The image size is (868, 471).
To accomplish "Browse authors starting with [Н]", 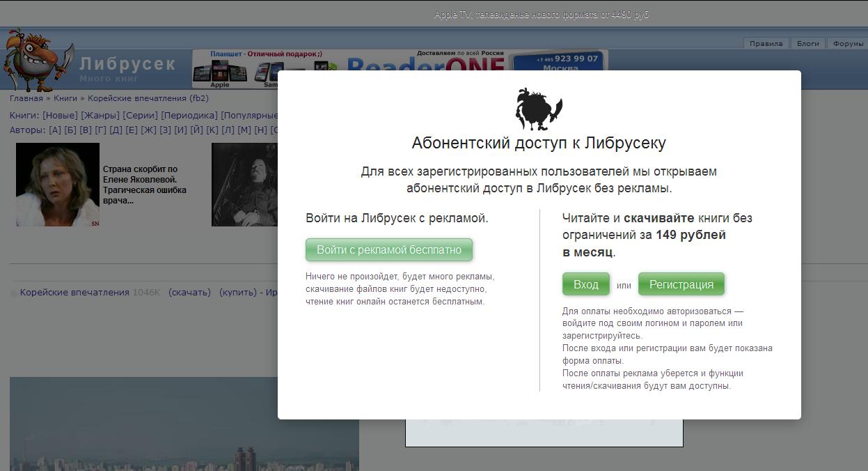I will click(261, 130).
